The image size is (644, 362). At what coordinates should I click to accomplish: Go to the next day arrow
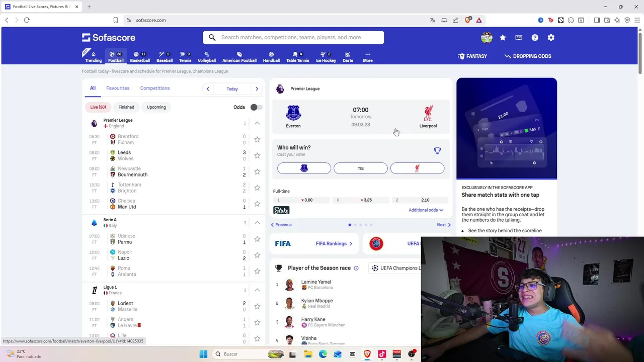point(257,89)
